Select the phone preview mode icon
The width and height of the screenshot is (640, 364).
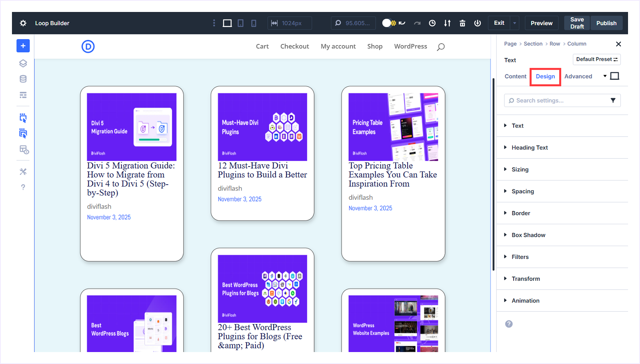253,23
